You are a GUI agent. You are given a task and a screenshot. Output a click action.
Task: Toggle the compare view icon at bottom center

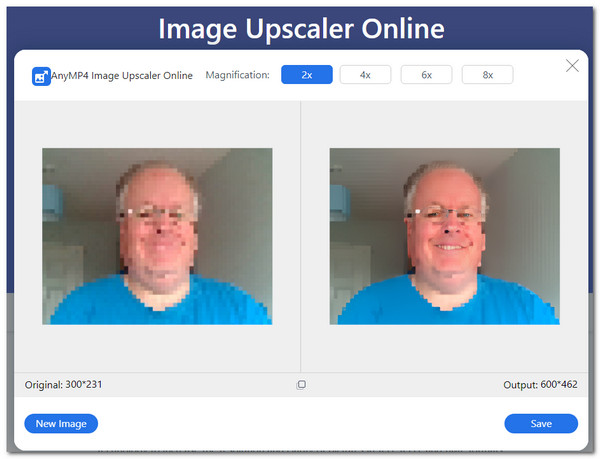click(301, 384)
